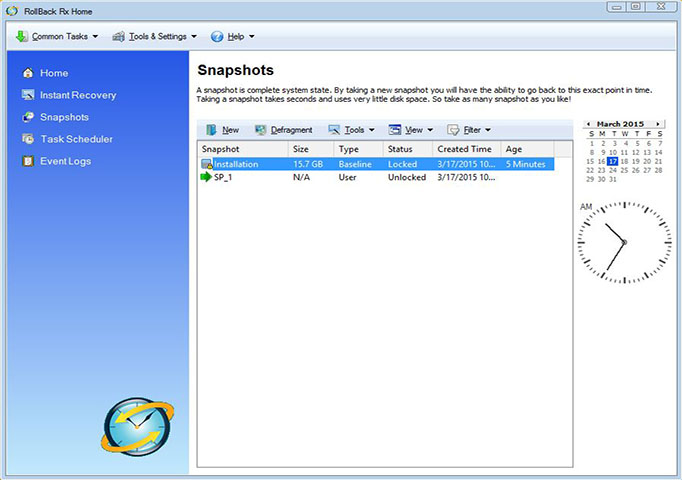The height and width of the screenshot is (480, 682).
Task: Click the Baseline type cell
Action: [x=355, y=164]
